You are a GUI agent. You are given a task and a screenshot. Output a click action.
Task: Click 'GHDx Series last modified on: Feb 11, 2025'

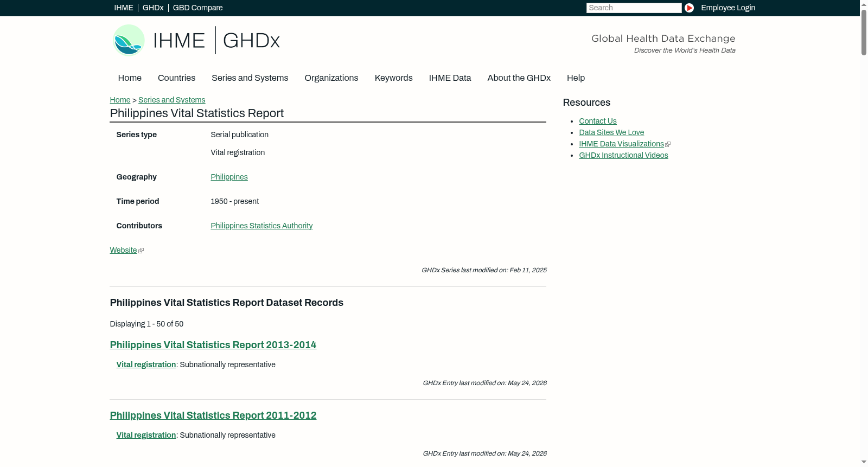pos(484,270)
